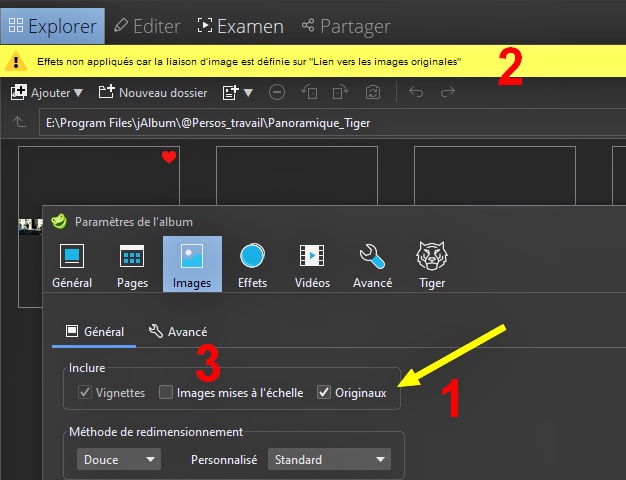626x480 pixels.
Task: Toggle the Vignettes checkbox
Action: 85,393
